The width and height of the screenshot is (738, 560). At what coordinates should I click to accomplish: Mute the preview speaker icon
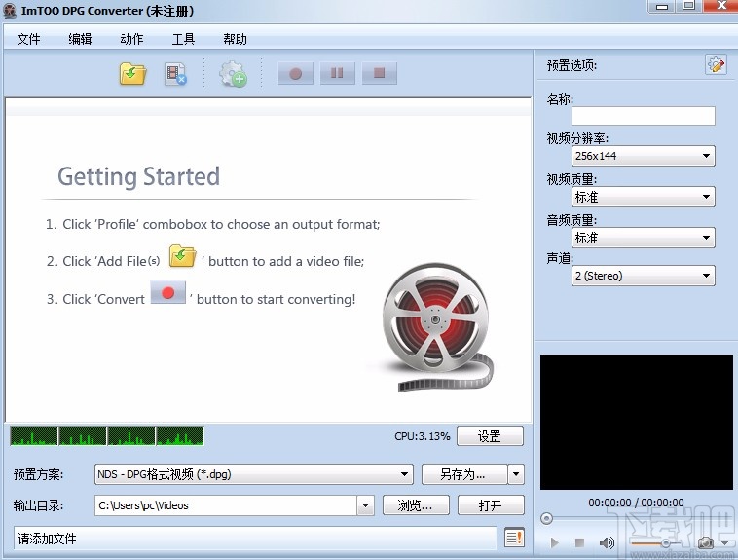pyautogui.click(x=607, y=542)
